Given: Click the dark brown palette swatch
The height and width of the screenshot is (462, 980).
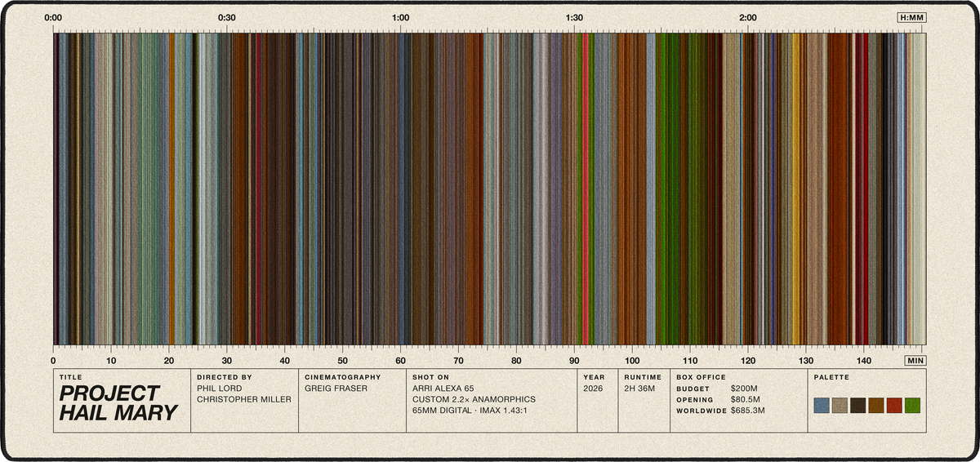Looking at the screenshot, I should click(x=857, y=405).
